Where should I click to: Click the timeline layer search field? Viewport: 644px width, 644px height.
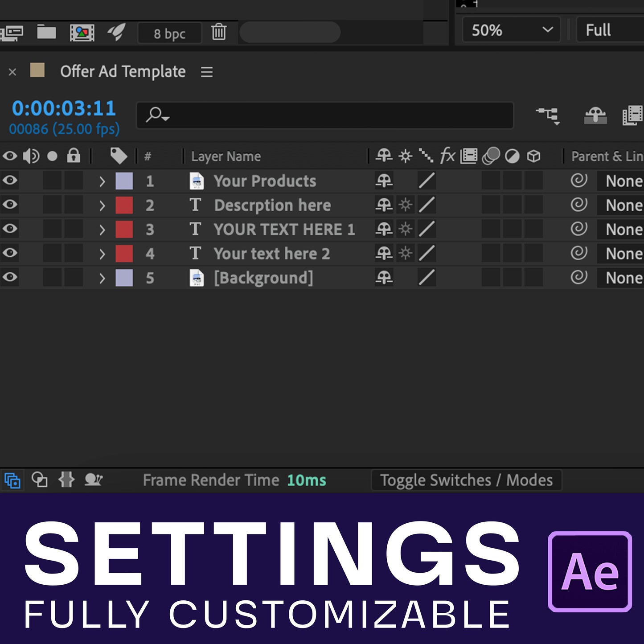(x=325, y=115)
